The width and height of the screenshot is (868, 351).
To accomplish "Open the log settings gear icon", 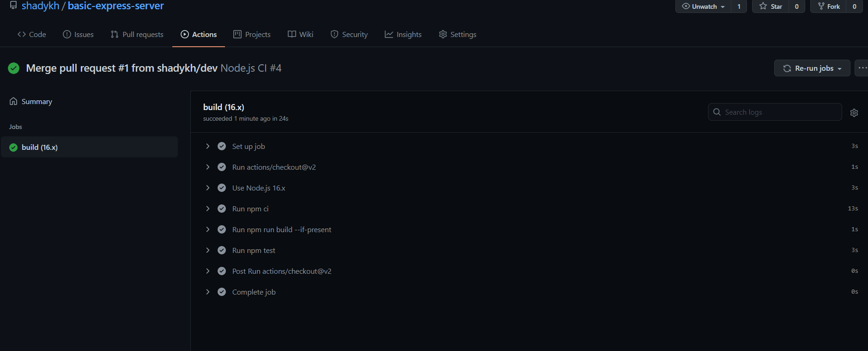I will 854,112.
